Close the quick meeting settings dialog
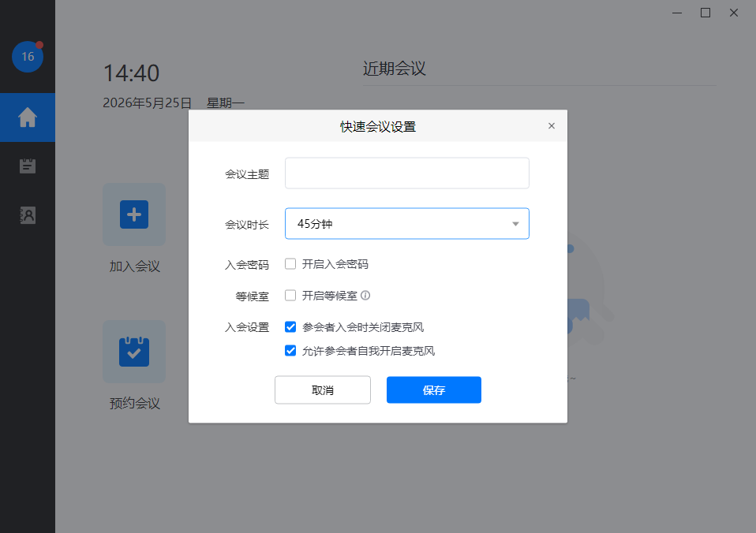The image size is (756, 533). pyautogui.click(x=552, y=126)
